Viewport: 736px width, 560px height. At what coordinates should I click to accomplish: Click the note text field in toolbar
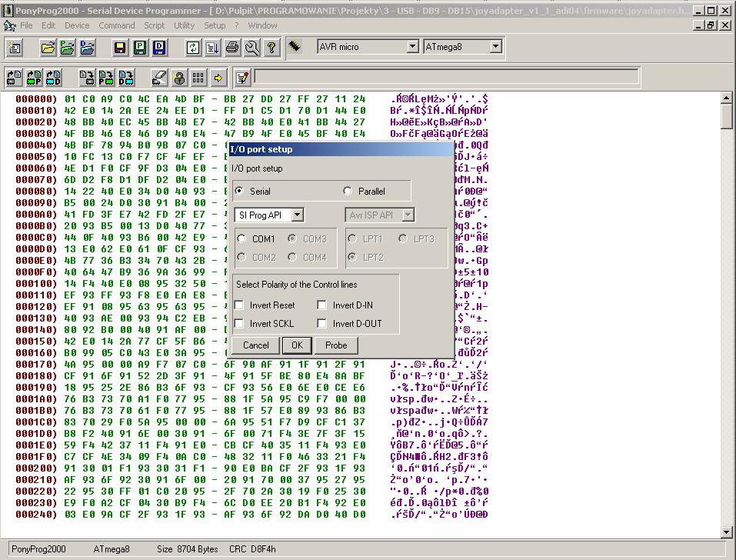point(446,76)
